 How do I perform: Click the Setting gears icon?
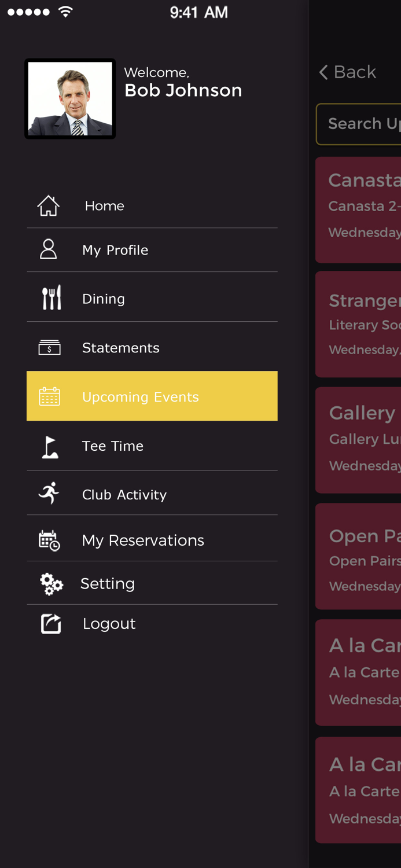(51, 584)
